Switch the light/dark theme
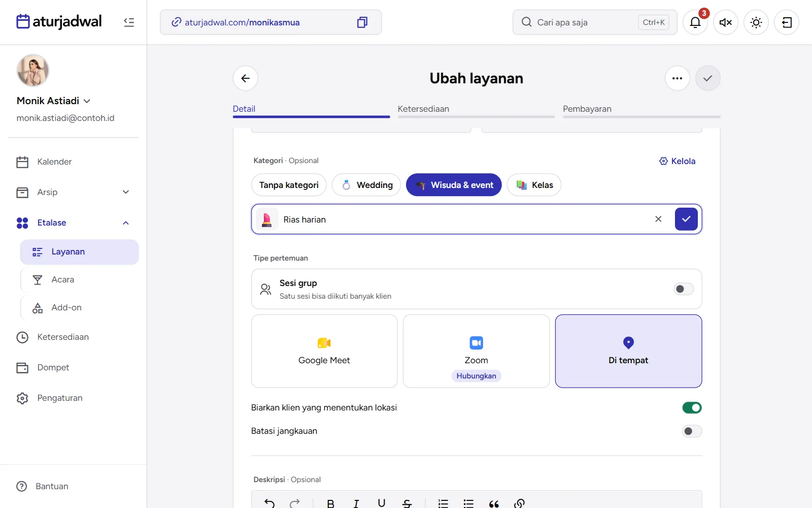 coord(756,22)
